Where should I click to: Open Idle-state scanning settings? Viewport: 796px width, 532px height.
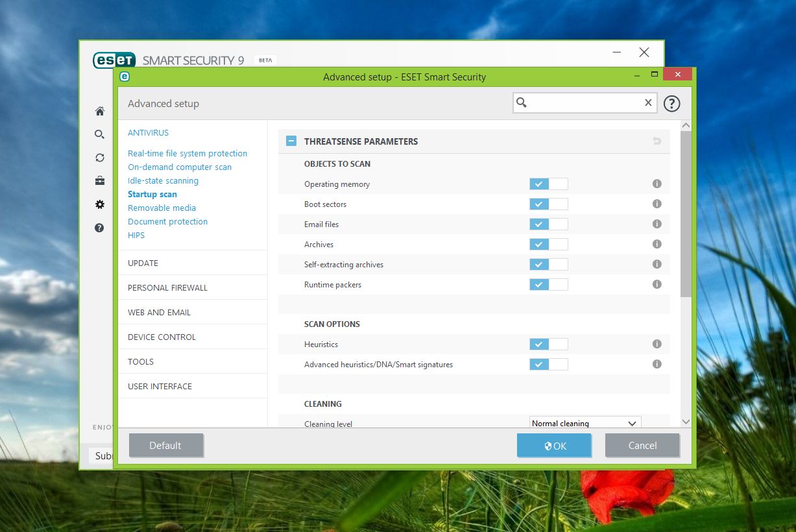163,180
